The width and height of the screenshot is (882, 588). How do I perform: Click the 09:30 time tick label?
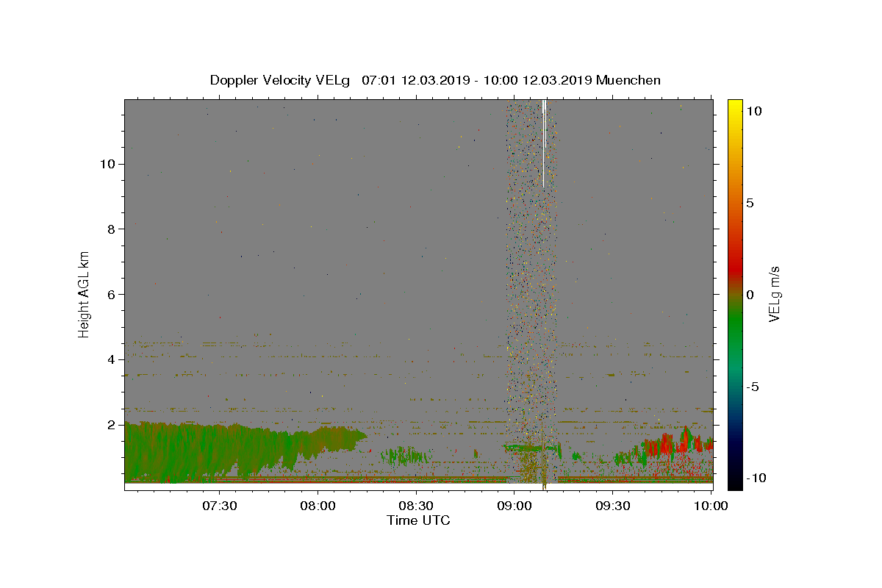tap(612, 506)
